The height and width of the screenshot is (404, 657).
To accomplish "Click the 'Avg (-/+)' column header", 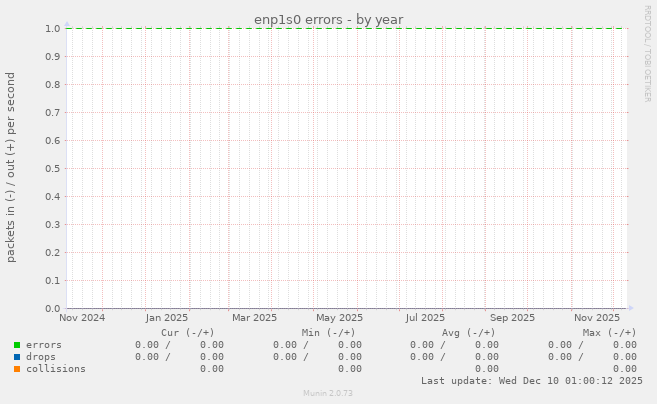I will pyautogui.click(x=468, y=333).
